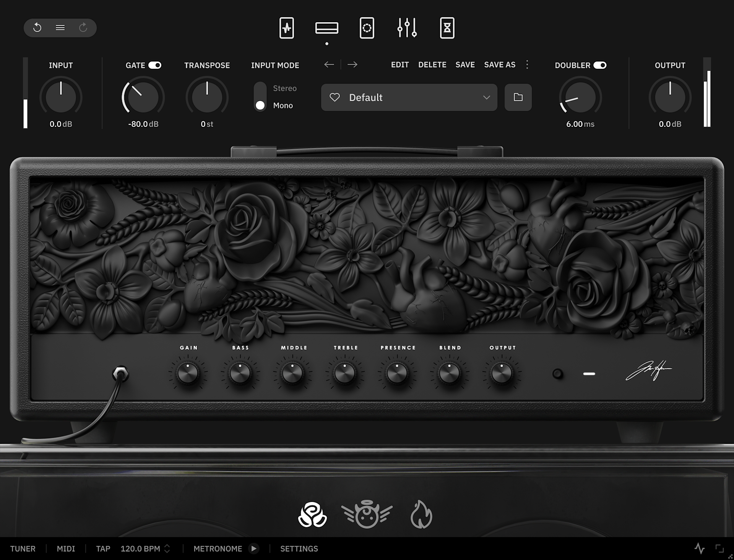Click the amp BLEND knob
This screenshot has height=560, width=734.
(450, 373)
